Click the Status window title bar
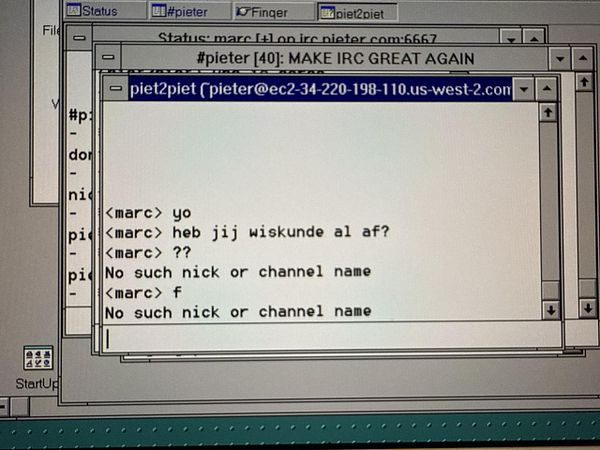 click(297, 37)
